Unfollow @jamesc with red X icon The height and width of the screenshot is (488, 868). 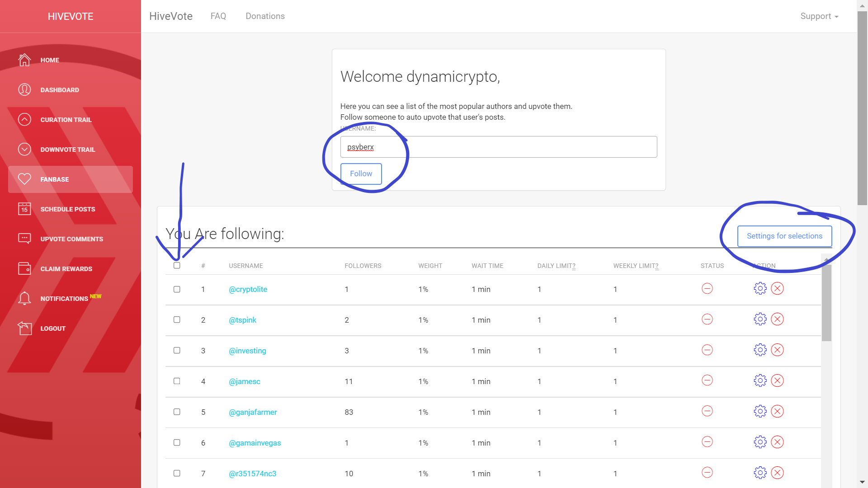point(777,380)
